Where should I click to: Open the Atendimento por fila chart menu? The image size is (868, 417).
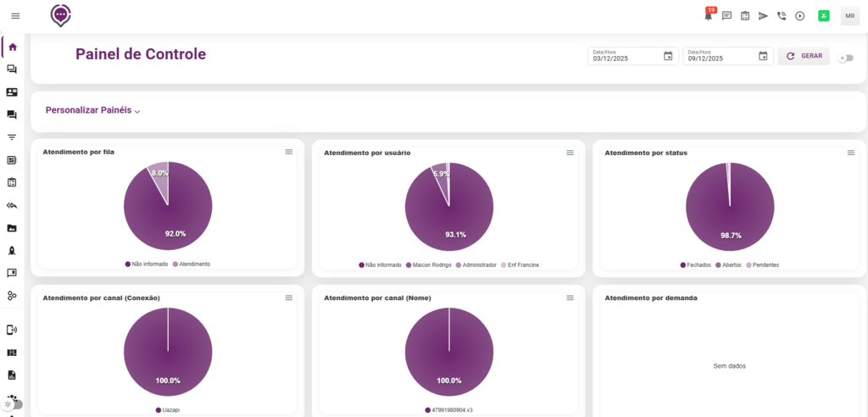tap(289, 152)
